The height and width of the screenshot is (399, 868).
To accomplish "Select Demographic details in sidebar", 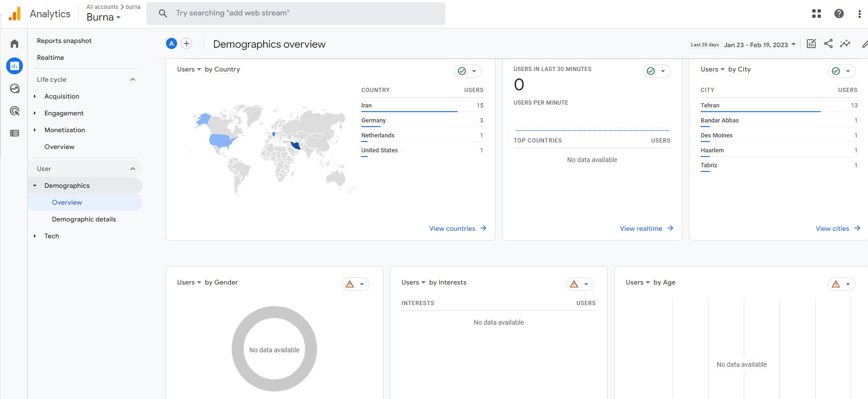I will 84,219.
